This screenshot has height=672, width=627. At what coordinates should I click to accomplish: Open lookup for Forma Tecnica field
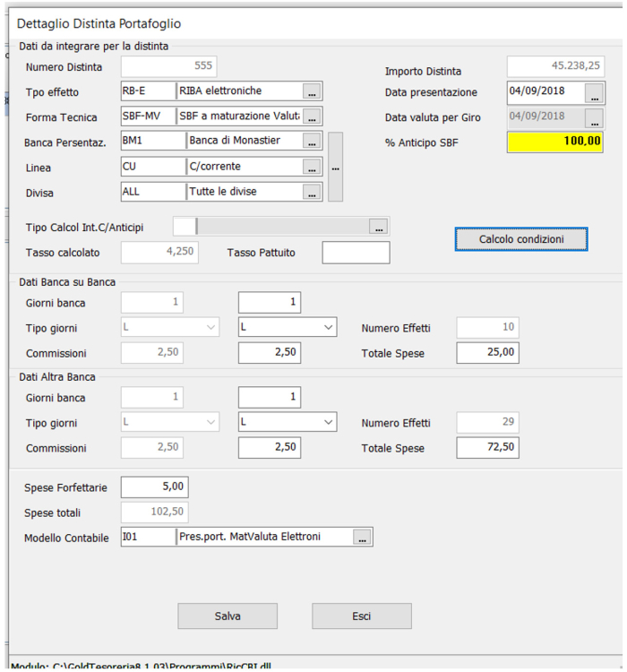coord(311,116)
